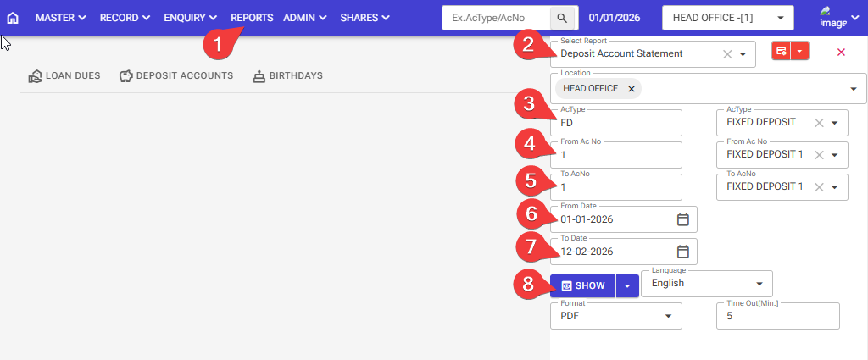Open the Language dropdown
Screen dimensions: 868x360
(706, 284)
